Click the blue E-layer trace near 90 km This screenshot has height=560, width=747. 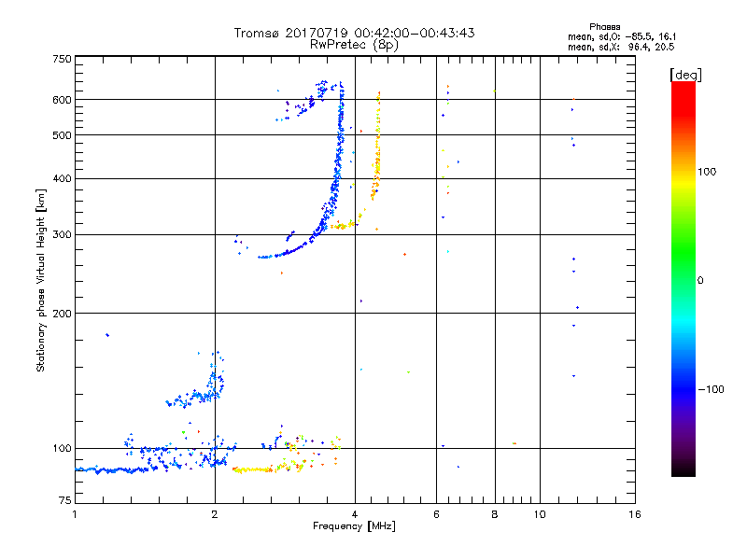tap(114, 470)
